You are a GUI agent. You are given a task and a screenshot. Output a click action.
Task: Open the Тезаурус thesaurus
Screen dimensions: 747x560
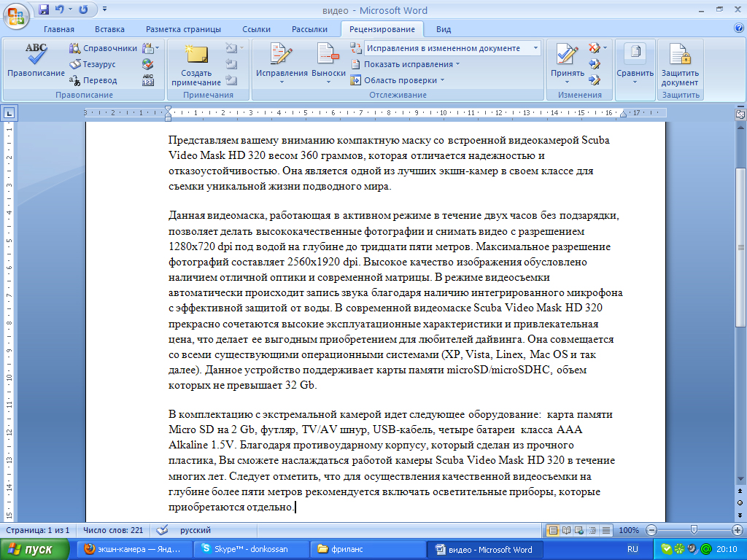coord(93,64)
